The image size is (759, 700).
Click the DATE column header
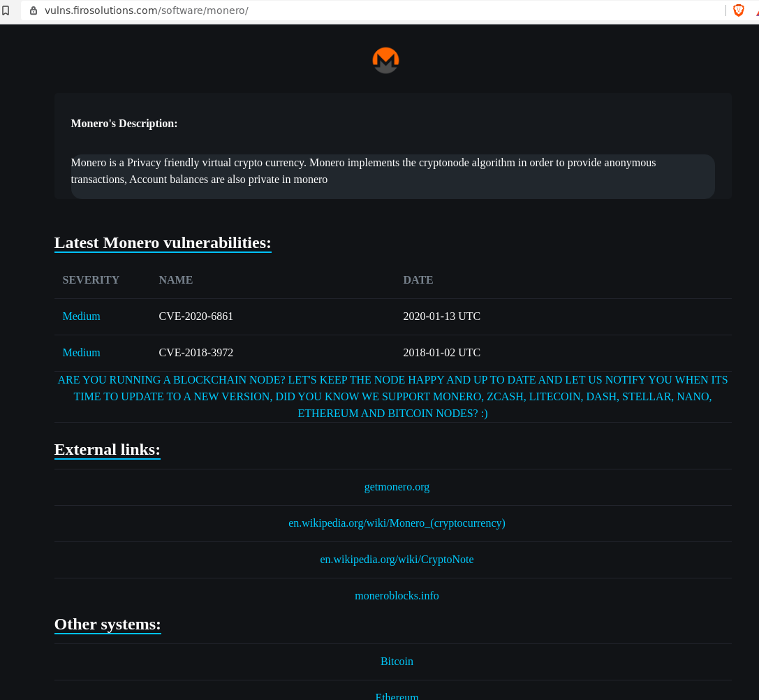click(418, 280)
